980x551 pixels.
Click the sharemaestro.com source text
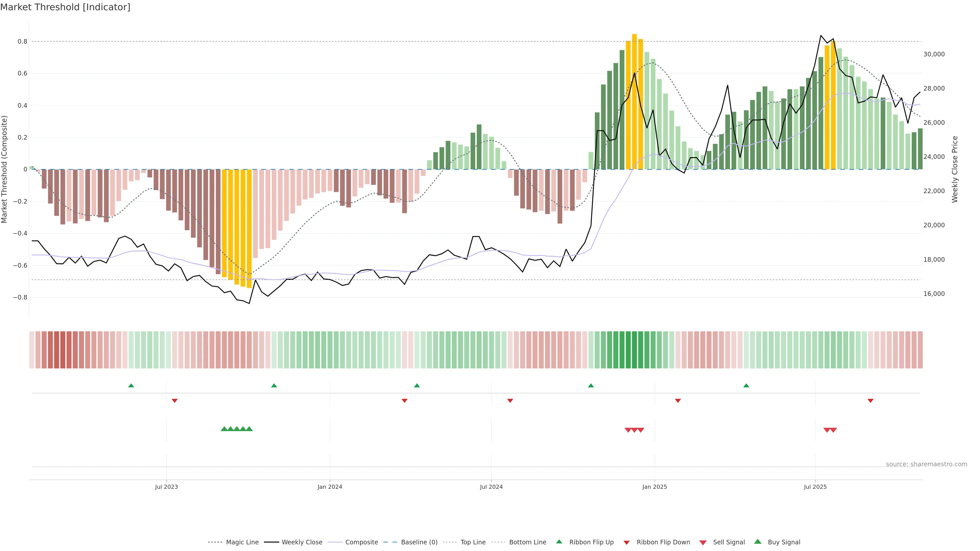926,464
